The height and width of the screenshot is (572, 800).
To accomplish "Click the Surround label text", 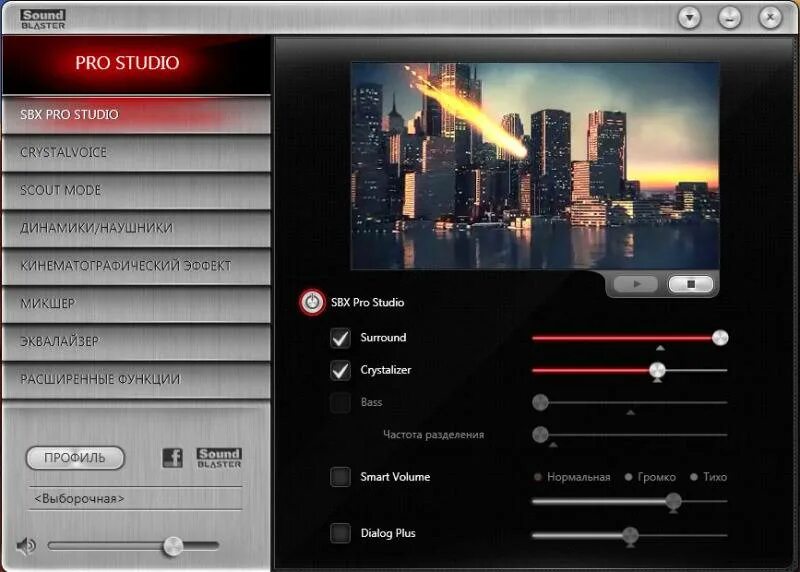I will coord(383,337).
